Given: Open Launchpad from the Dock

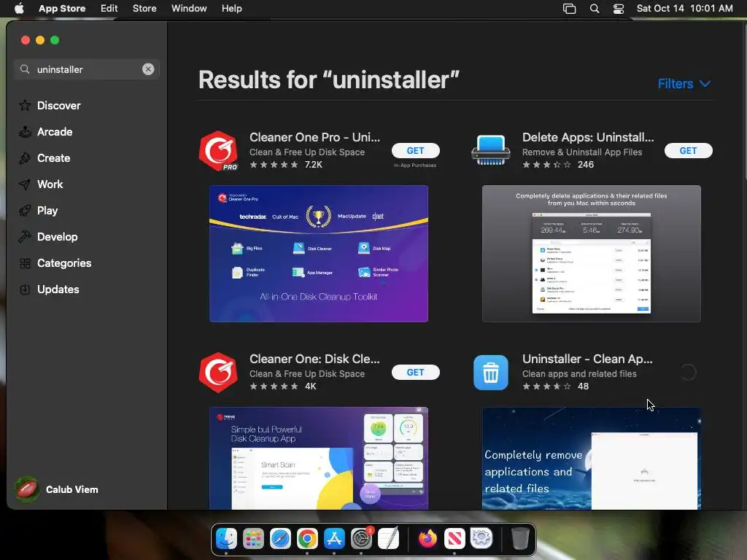Looking at the screenshot, I should pos(253,539).
